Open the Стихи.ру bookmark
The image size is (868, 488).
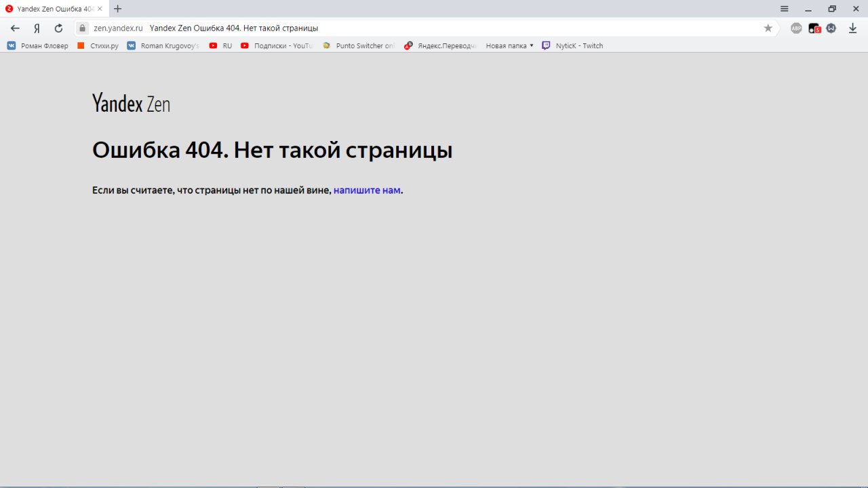[x=98, y=46]
